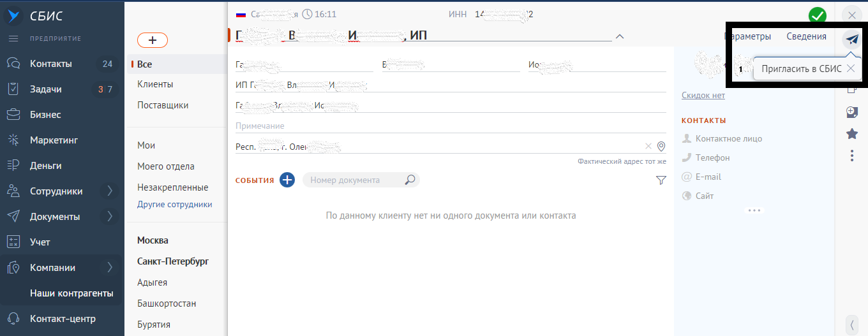Click the Номер документа search field
868x336 pixels.
click(x=354, y=180)
